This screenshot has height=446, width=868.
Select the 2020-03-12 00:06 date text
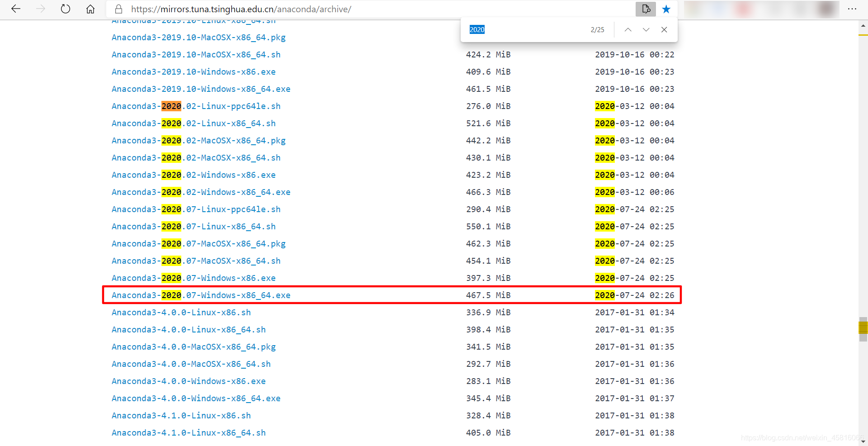(x=635, y=192)
